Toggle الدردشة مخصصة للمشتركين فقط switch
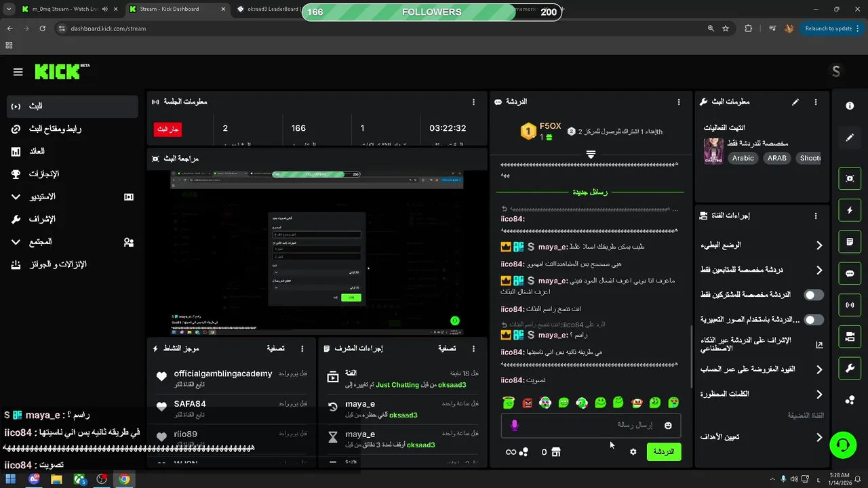Viewport: 868px width, 488px height. pos(814,295)
